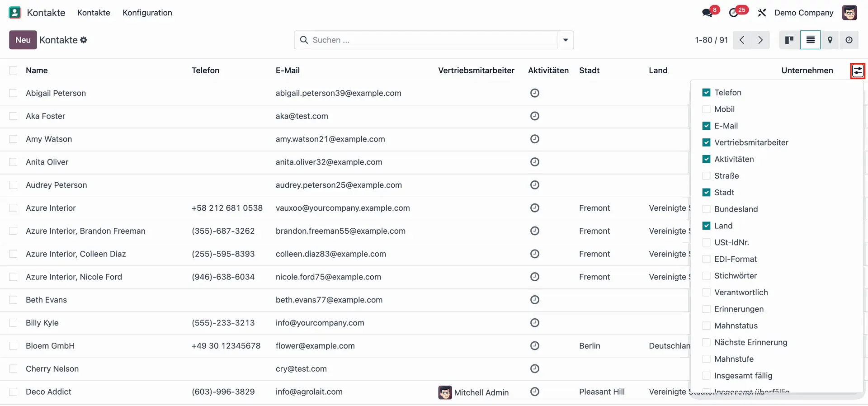868x406 pixels.
Task: Uncheck the Vertriebsmitarbeiter column option
Action: tap(706, 142)
